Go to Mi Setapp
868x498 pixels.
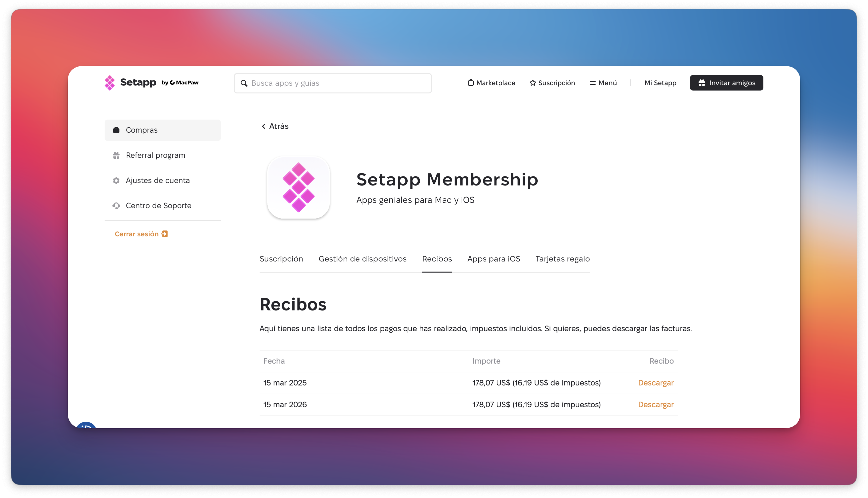[660, 83]
